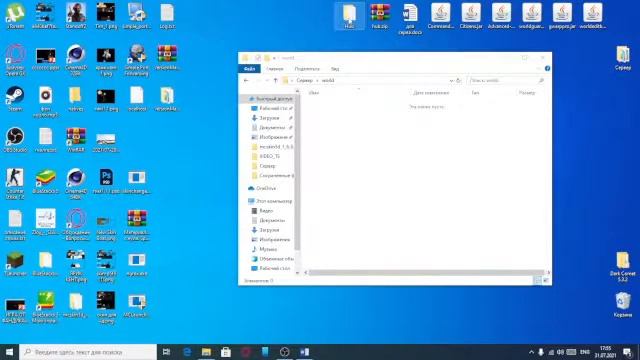Viewport: 640px width, 360px height.
Task: Select the worldedit jar file icon
Action: (x=593, y=16)
